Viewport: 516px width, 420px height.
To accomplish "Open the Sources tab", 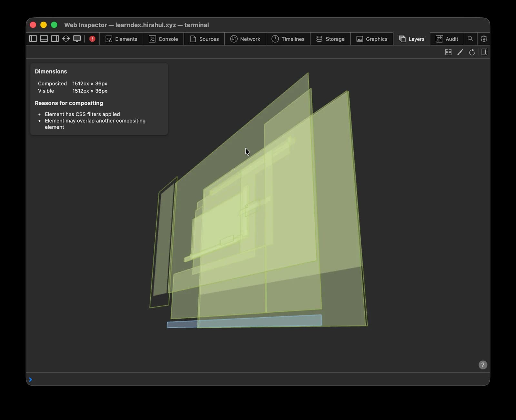I will (x=204, y=39).
